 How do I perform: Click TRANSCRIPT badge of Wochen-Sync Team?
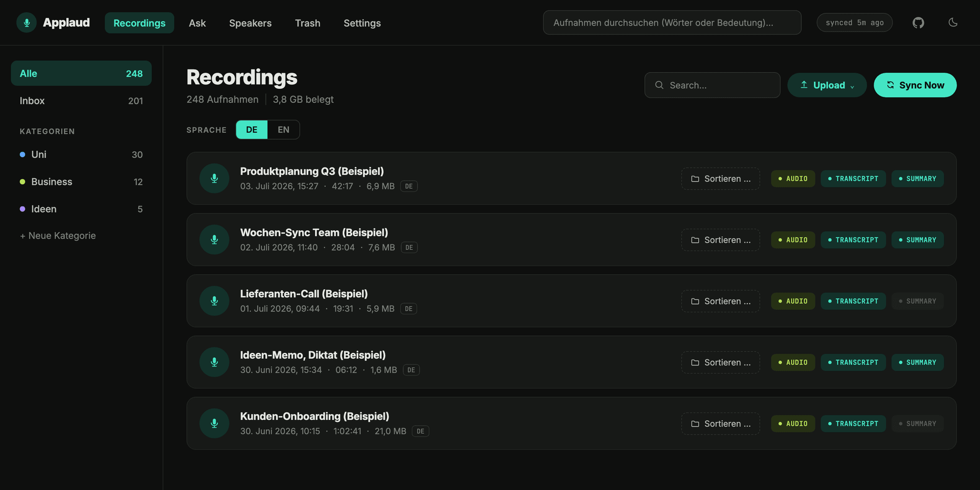pyautogui.click(x=853, y=240)
